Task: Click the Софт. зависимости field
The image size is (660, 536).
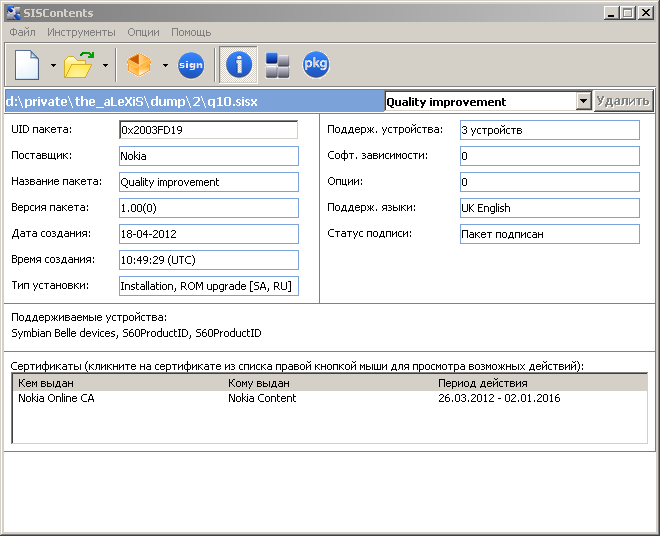Action: 550,156
